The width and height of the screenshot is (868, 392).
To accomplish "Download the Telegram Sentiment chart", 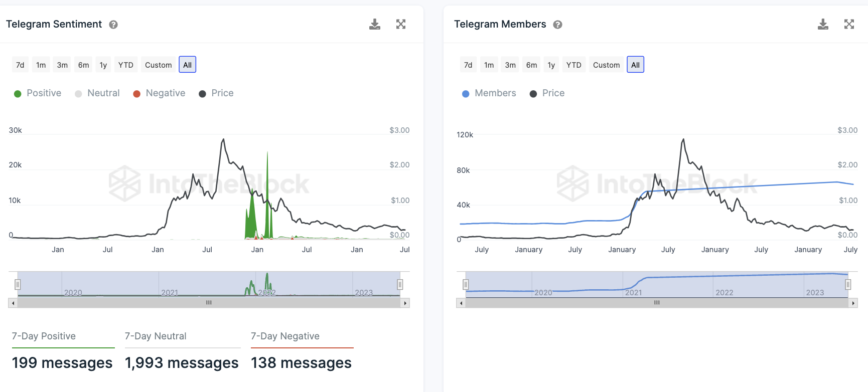I will 375,24.
